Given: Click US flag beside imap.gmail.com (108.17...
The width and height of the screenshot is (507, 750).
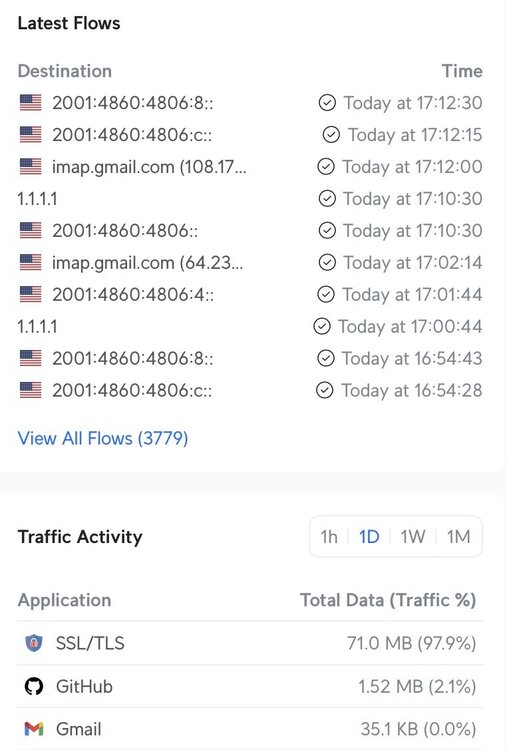Looking at the screenshot, I should (x=31, y=166).
